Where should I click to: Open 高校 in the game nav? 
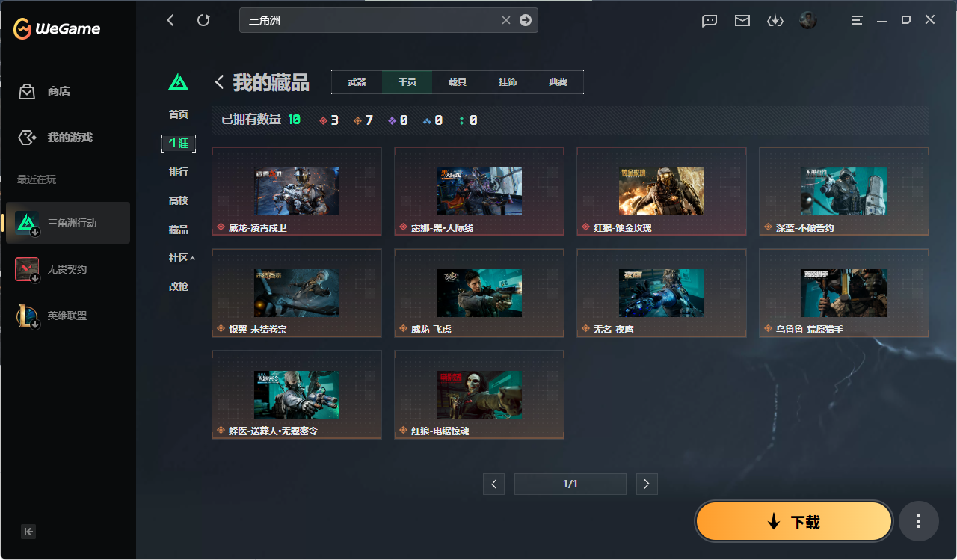pos(179,201)
